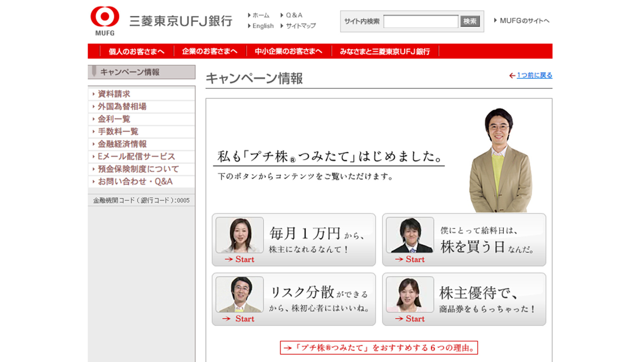Viewport: 644px width, 362px height.
Task: Select みなさまと三菱東京UFJ銀行 navigation tab
Action: coord(385,51)
